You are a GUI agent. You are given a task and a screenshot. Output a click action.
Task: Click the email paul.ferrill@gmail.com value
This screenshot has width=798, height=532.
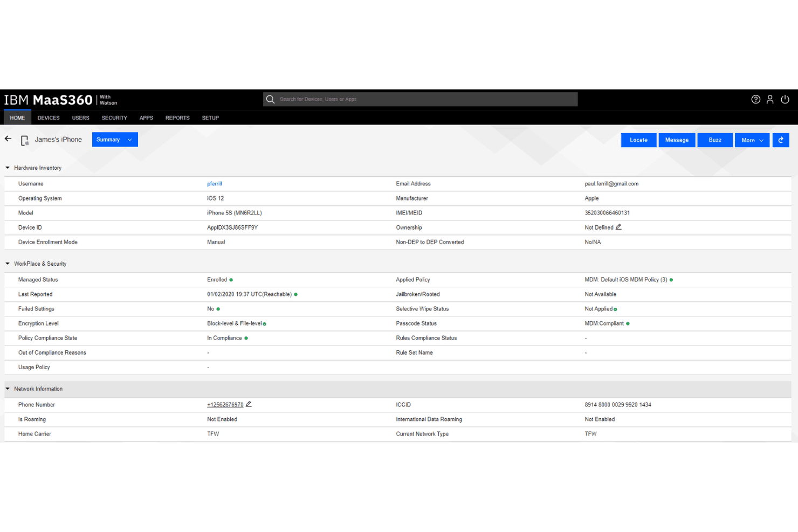(x=611, y=184)
